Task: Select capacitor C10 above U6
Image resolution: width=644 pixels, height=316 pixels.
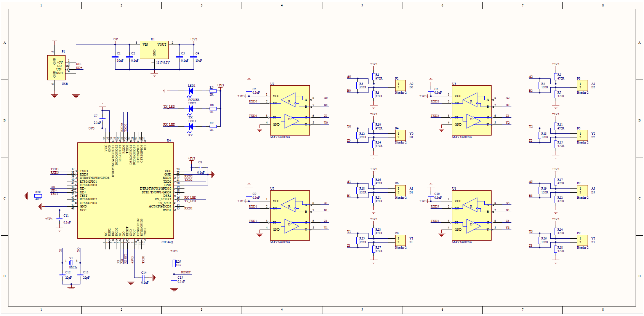Action: point(431,195)
